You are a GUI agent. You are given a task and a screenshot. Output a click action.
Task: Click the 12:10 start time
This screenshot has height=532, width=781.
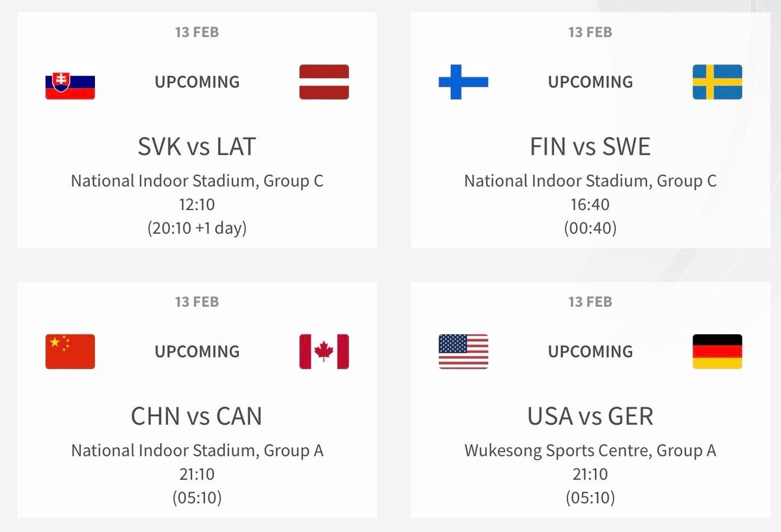197,205
